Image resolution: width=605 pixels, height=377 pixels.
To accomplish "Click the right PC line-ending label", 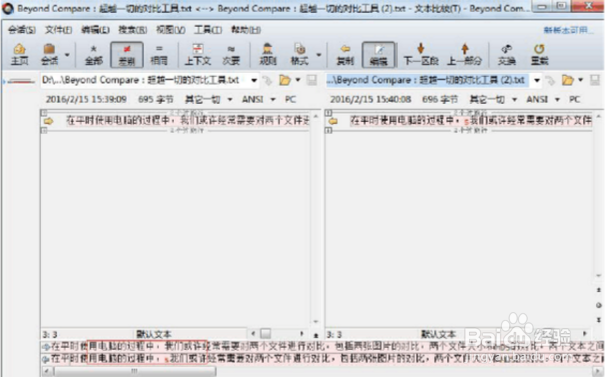I will pos(575,100).
